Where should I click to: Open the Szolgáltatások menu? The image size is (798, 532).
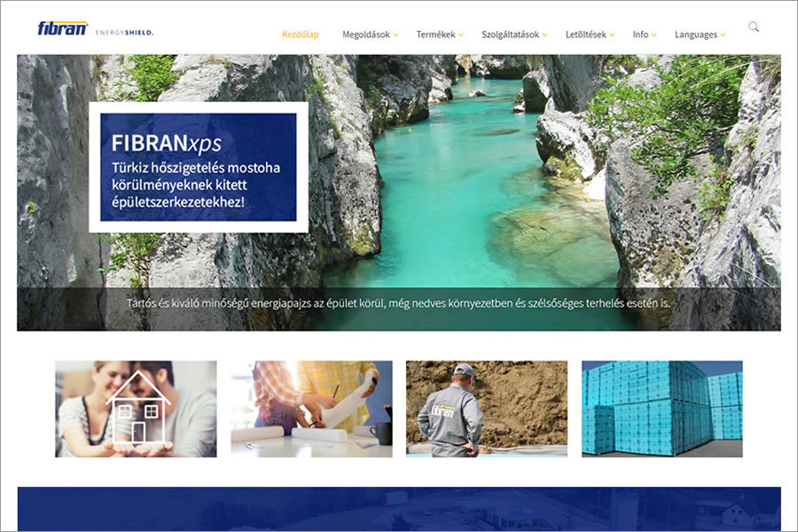pyautogui.click(x=514, y=35)
